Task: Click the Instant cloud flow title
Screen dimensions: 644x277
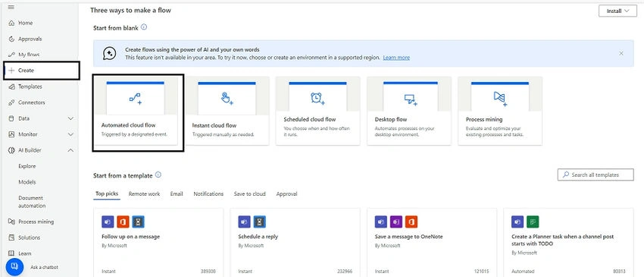Action: pyautogui.click(x=214, y=125)
